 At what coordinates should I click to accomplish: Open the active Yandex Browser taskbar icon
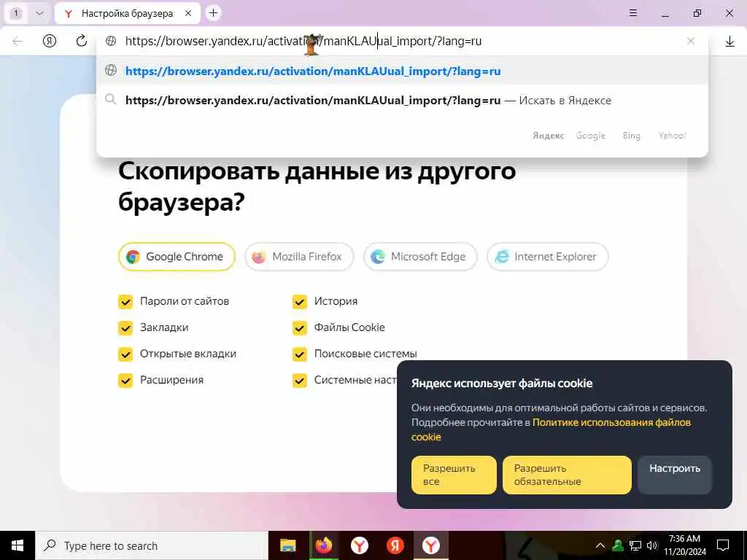[x=430, y=545]
